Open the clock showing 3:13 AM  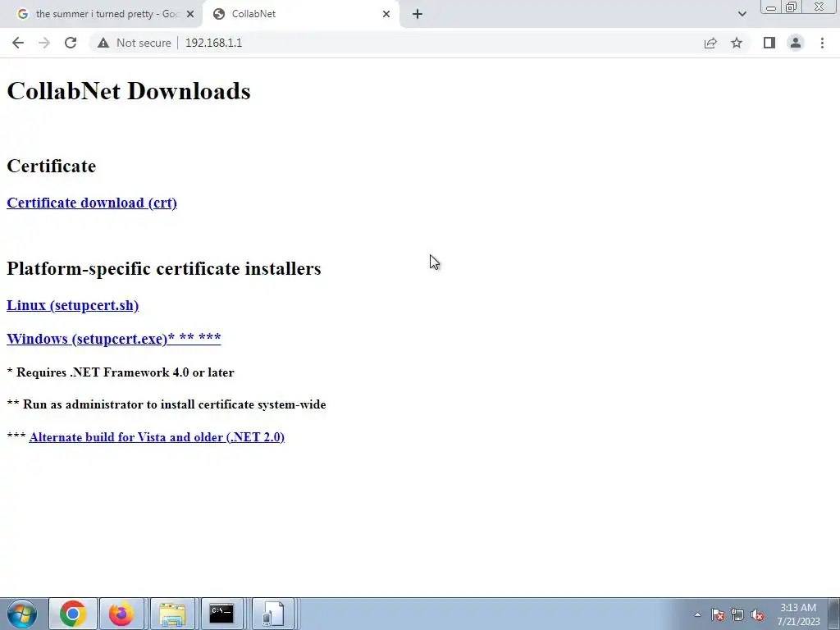(x=798, y=614)
